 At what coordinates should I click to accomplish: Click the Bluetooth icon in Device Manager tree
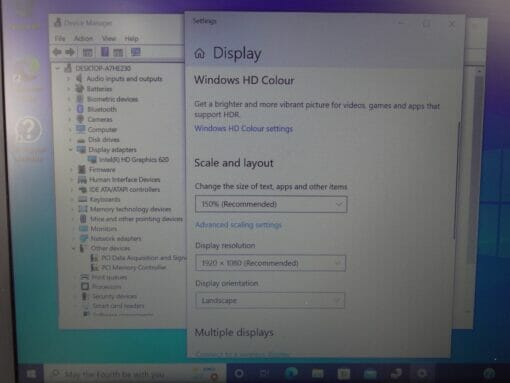80,109
